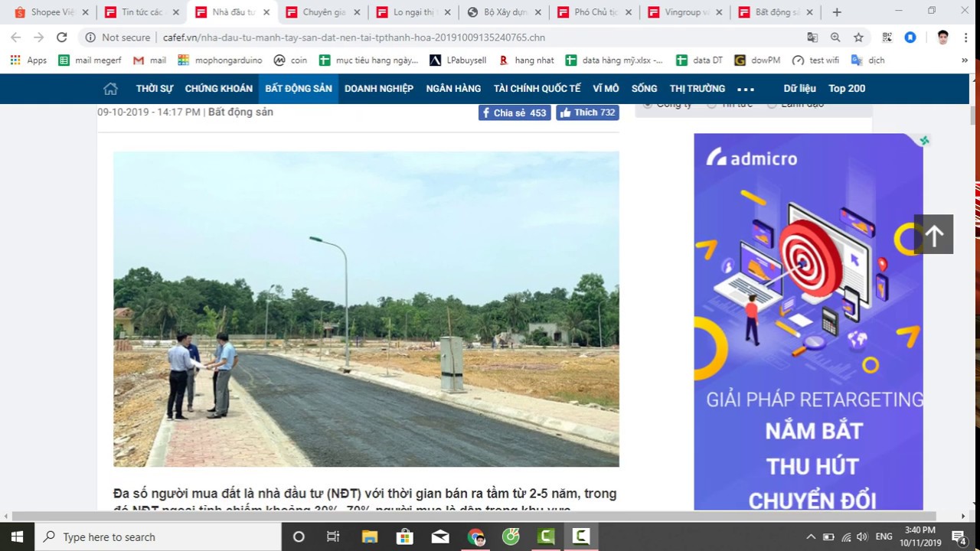Open Chrome three-dot menu

tap(966, 37)
